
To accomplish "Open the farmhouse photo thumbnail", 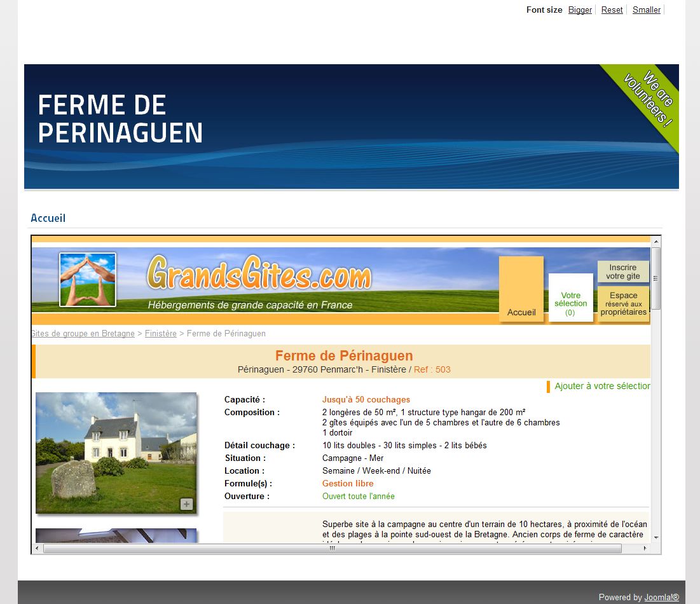I will pyautogui.click(x=116, y=453).
